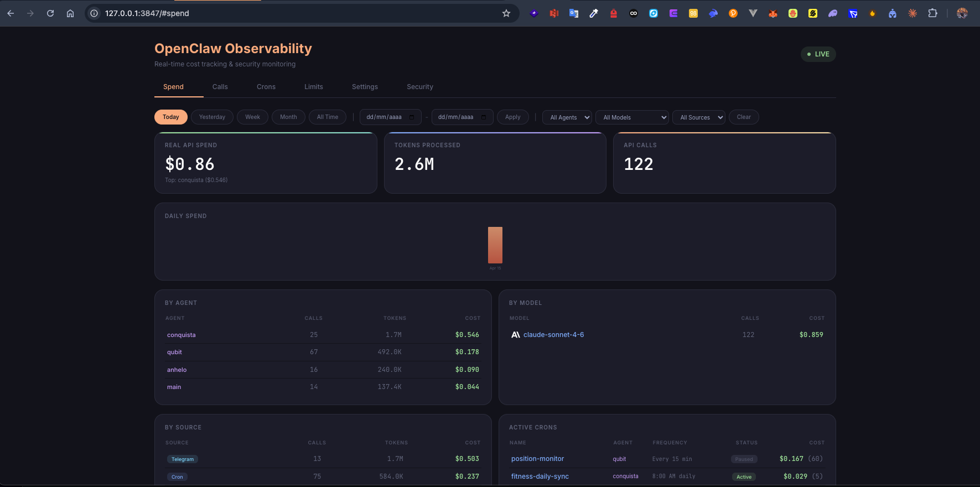Open the red backpack extension icon
980x487 pixels.
[x=614, y=13]
